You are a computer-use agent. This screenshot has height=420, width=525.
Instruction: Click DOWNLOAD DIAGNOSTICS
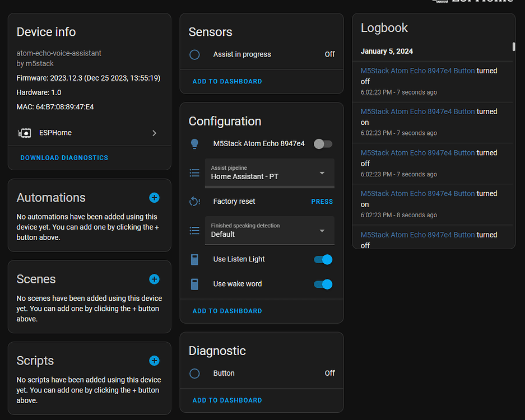63,157
